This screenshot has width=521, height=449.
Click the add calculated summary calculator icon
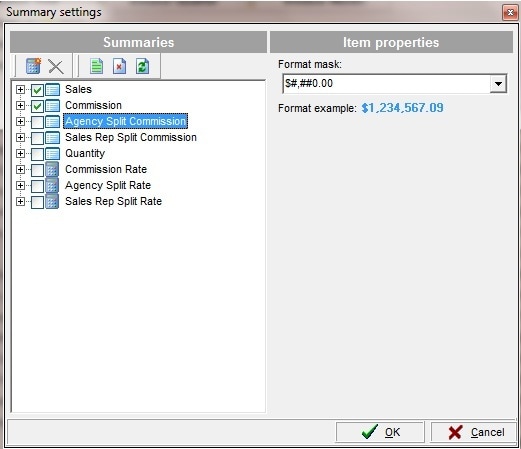33,66
